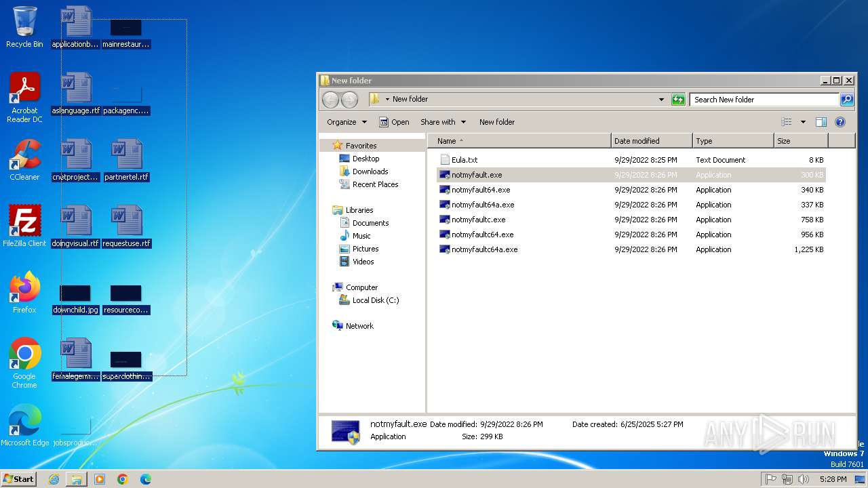This screenshot has height=488, width=868.
Task: Sort by Date modified column
Action: 652,141
